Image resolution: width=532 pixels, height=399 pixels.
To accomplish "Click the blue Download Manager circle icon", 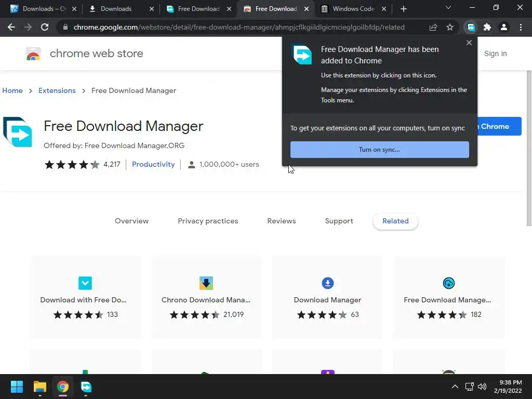I will [327, 283].
